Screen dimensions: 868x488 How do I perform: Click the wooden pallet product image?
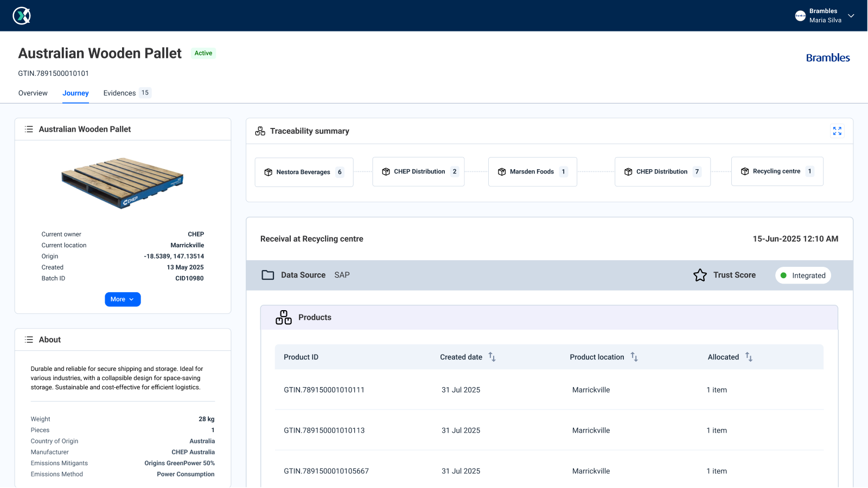(x=123, y=183)
